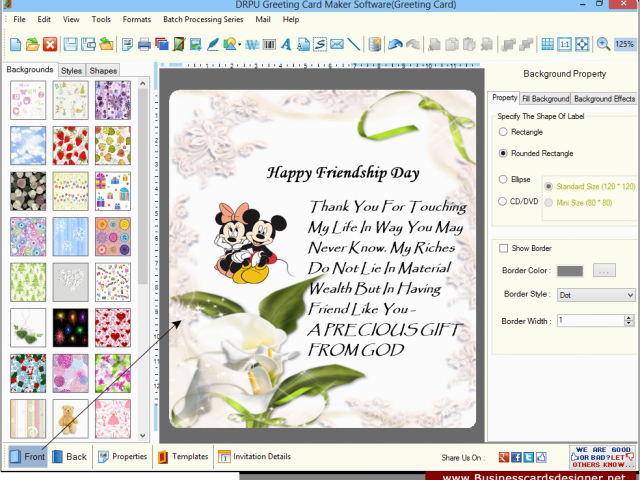Click the Zoom magnifier icon
640x480 pixels.
click(x=603, y=44)
